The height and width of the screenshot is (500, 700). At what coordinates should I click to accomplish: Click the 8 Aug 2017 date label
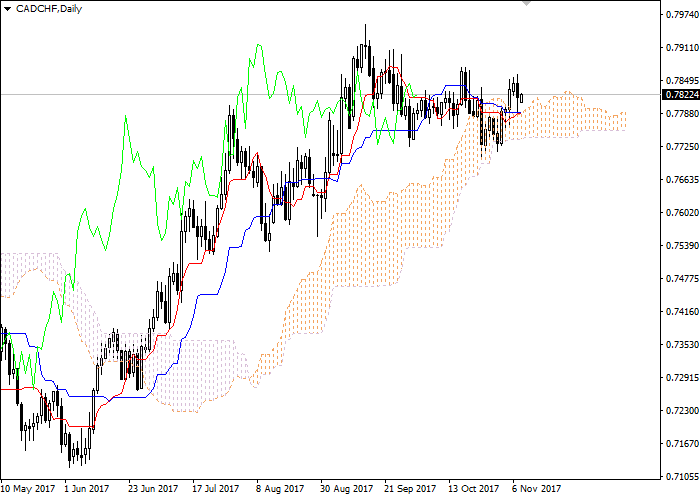point(280,489)
